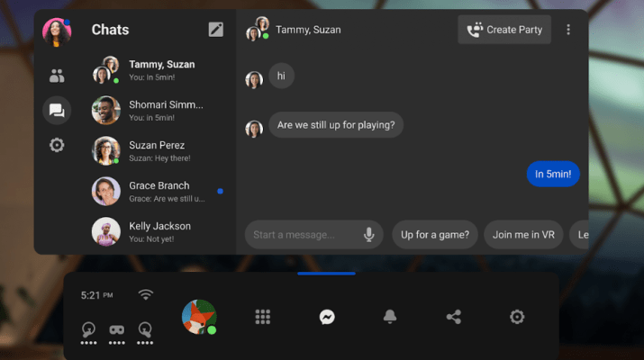Open the Kelly Jackson chat
Screen dimensions: 644x360
tap(159, 232)
